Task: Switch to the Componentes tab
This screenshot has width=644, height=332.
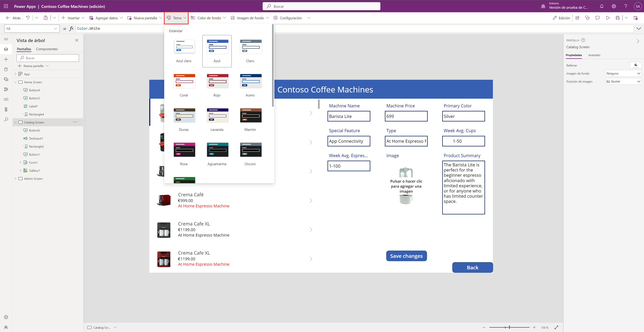Action: (47, 49)
